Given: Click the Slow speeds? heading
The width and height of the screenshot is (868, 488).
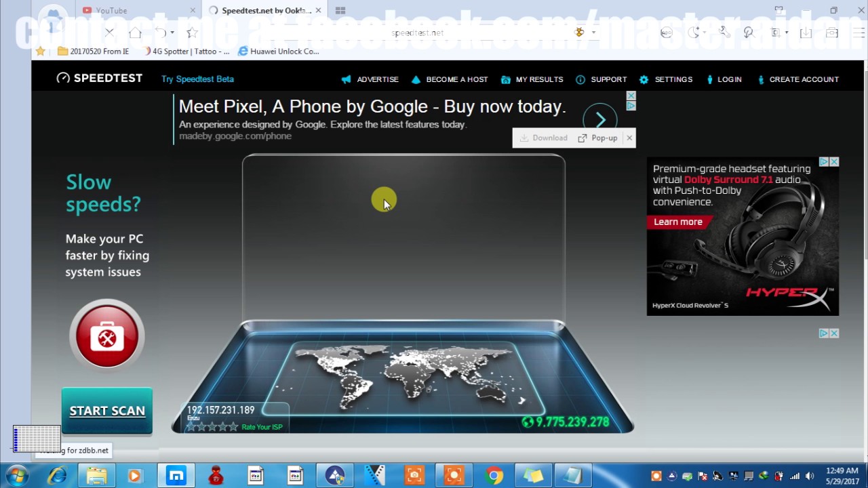Looking at the screenshot, I should (103, 193).
